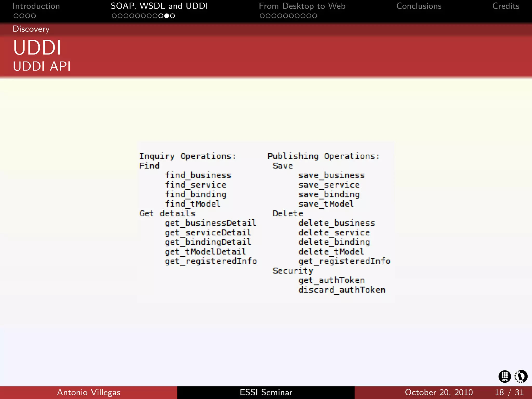Viewport: 532px width, 399px height.
Task: Click the Security category label
Action: tap(293, 271)
